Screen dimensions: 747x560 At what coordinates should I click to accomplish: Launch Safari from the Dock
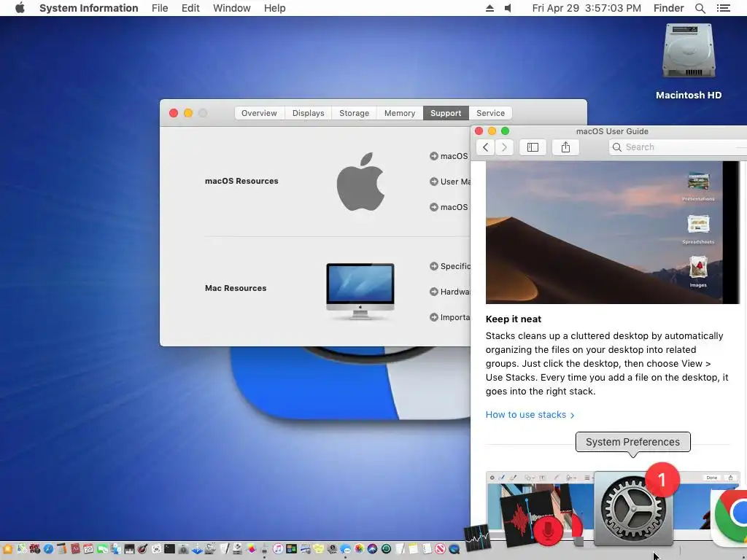click(49, 549)
